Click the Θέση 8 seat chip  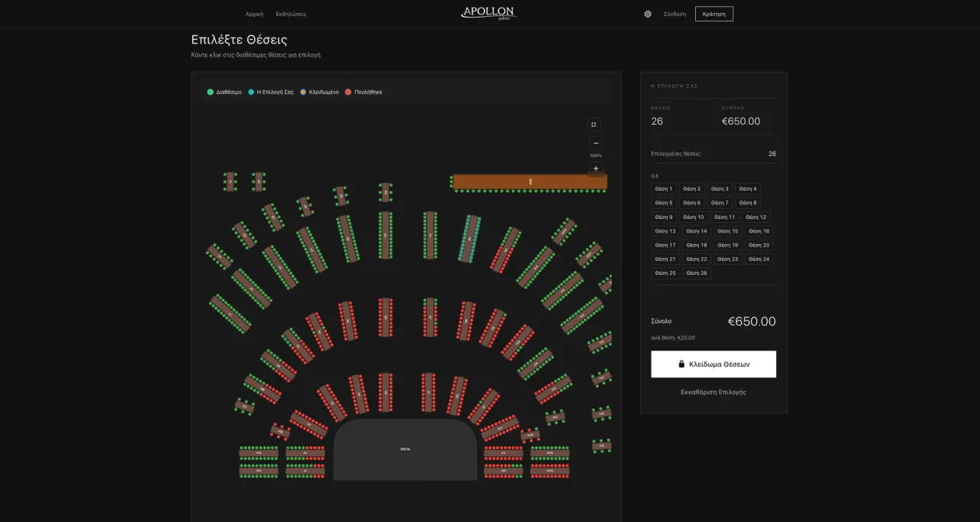748,203
